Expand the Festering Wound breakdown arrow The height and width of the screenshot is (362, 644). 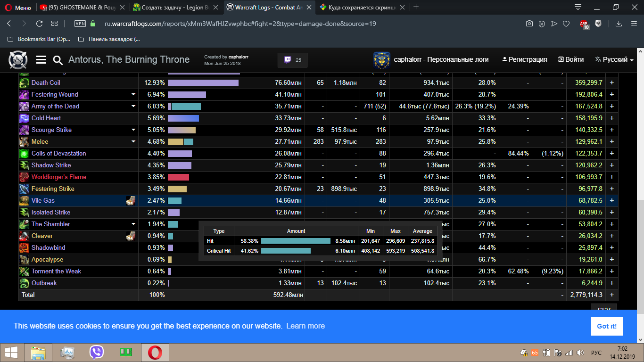133,95
